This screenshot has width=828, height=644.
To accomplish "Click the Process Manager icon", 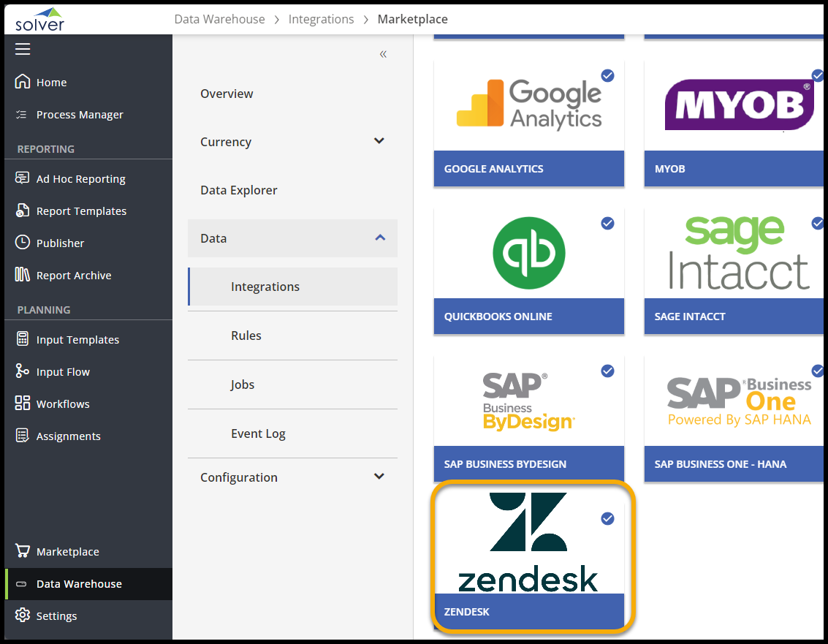I will tap(23, 115).
